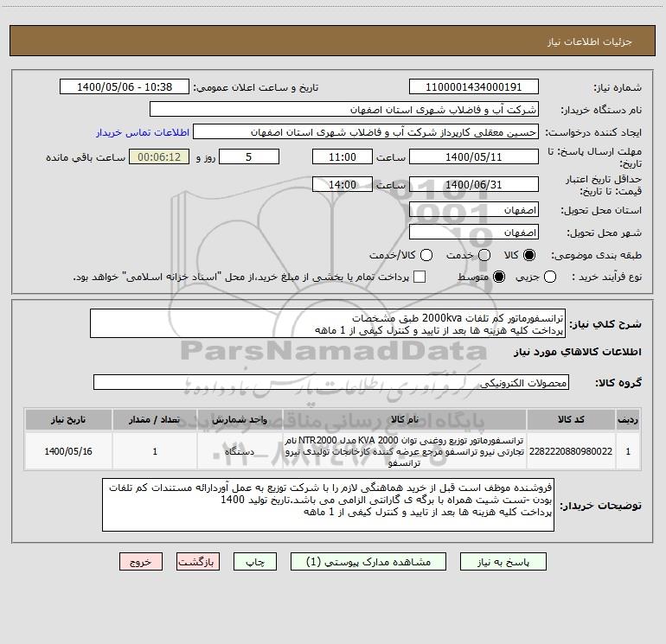
Task: Click the goods group field محصولات الکترونیکی
Action: 331,382
